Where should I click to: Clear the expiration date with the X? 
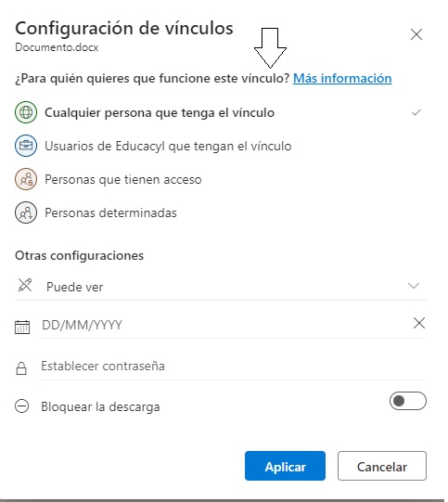(419, 323)
